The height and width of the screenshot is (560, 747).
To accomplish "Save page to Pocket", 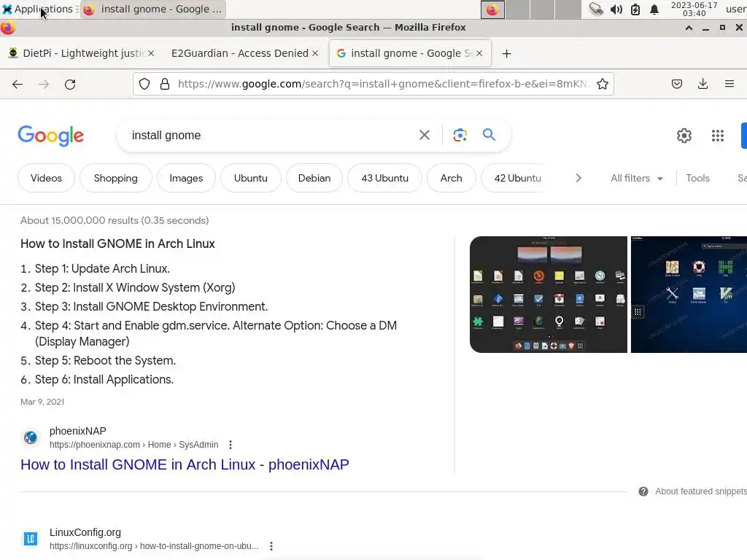I will 676,85.
